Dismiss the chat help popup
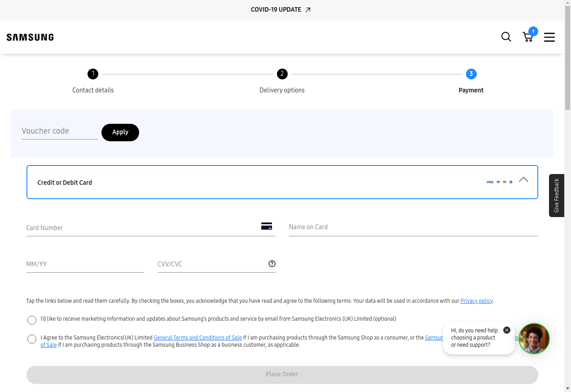 pyautogui.click(x=507, y=330)
